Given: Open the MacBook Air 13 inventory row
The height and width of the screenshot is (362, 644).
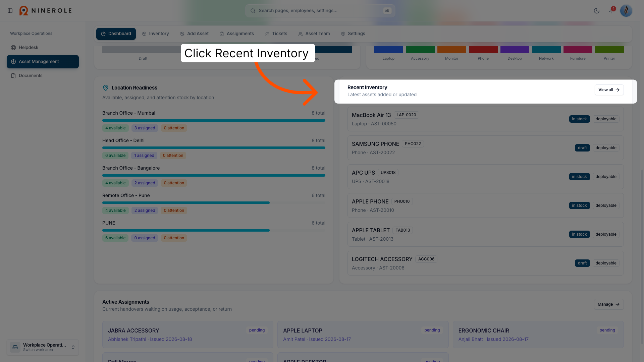Looking at the screenshot, I should 485,119.
